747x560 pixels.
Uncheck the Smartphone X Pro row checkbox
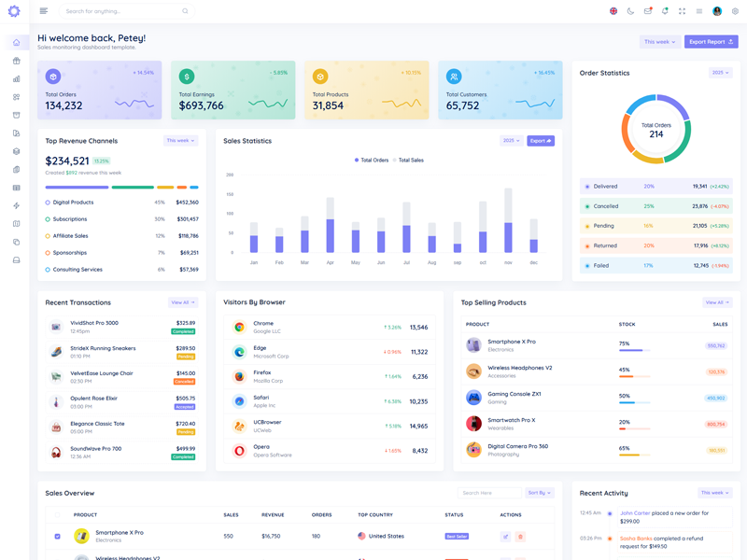[58, 537]
